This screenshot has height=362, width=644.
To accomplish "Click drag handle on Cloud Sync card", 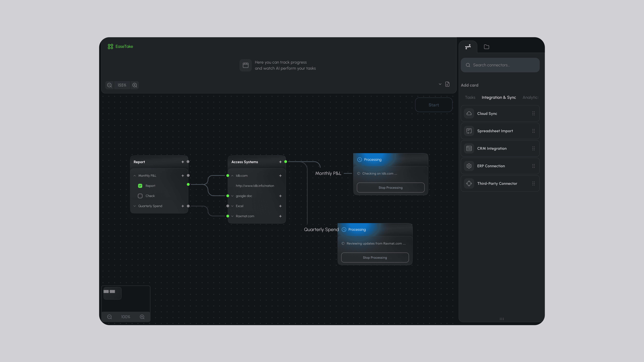I will point(533,113).
